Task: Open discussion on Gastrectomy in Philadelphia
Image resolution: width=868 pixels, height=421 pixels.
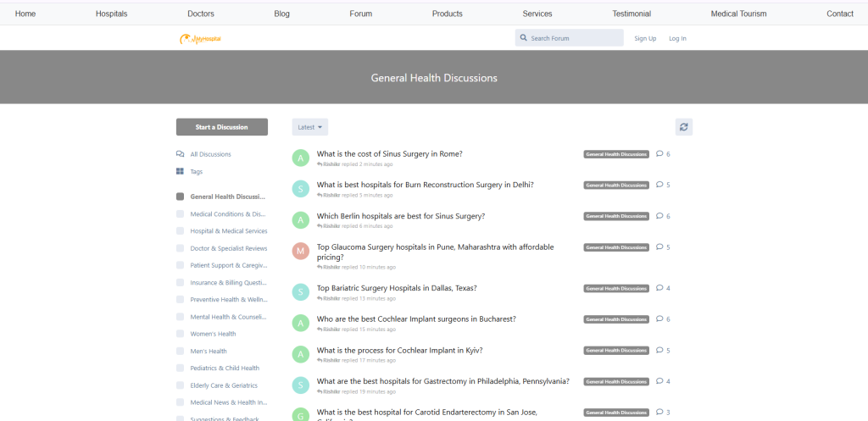Action: click(442, 381)
